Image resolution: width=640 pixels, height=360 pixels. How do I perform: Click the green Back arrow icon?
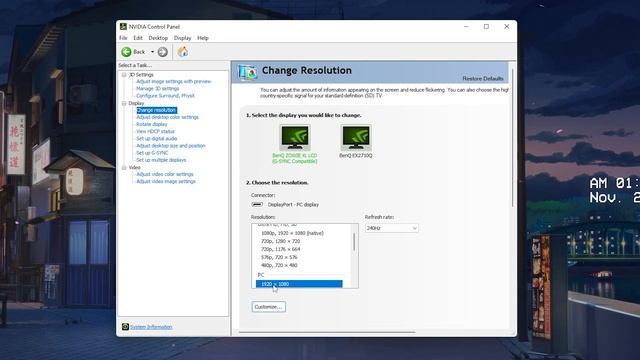click(x=126, y=52)
